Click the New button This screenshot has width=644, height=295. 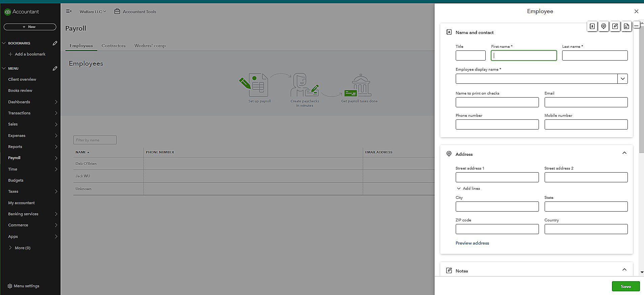pos(30,27)
